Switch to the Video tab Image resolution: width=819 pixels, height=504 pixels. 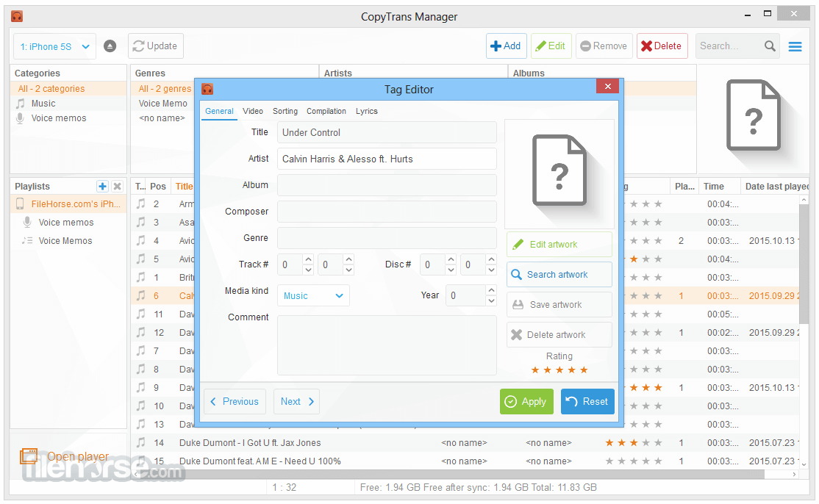253,111
